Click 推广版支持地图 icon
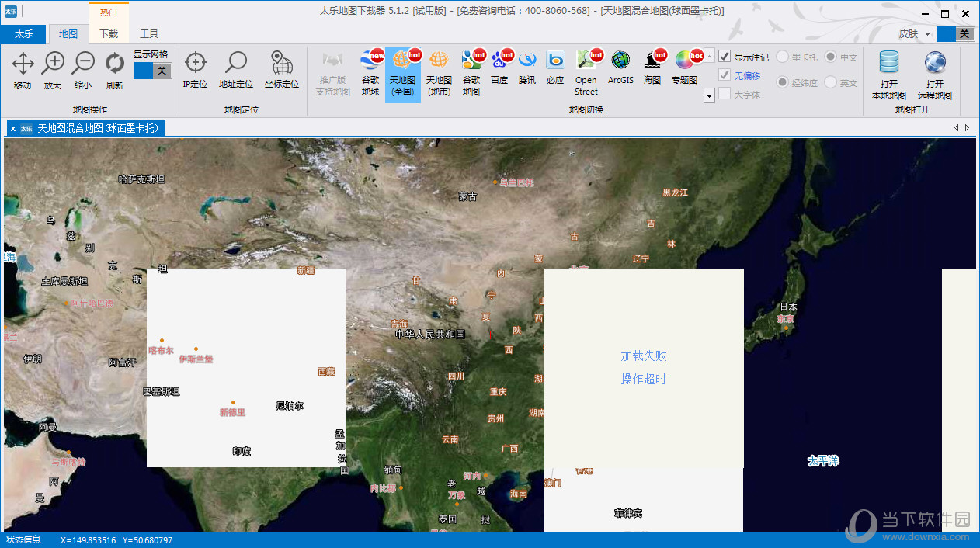 pos(333,74)
